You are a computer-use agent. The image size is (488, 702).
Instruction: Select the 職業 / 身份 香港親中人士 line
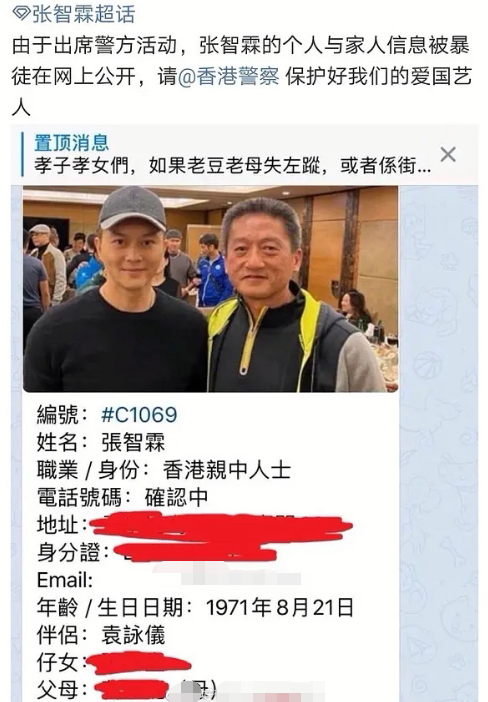tap(164, 470)
